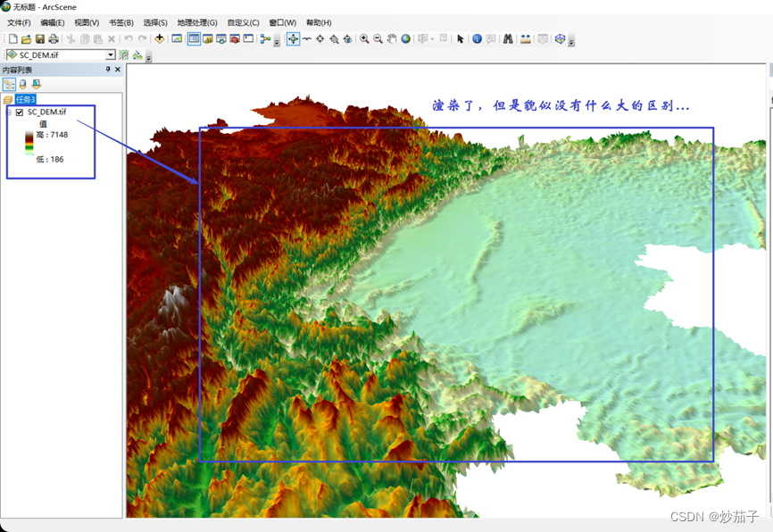The height and width of the screenshot is (532, 773).
Task: Click the elevation color ramp symbol
Action: [x=29, y=144]
